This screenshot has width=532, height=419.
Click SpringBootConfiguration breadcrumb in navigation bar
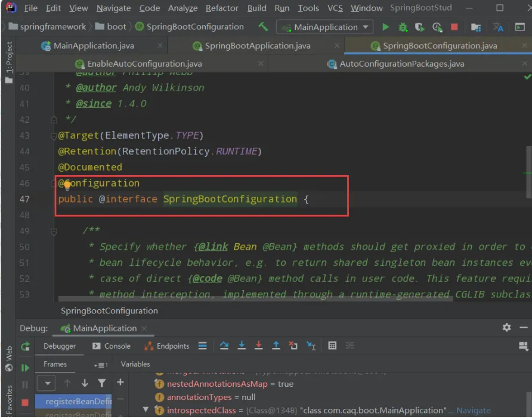tap(189, 26)
